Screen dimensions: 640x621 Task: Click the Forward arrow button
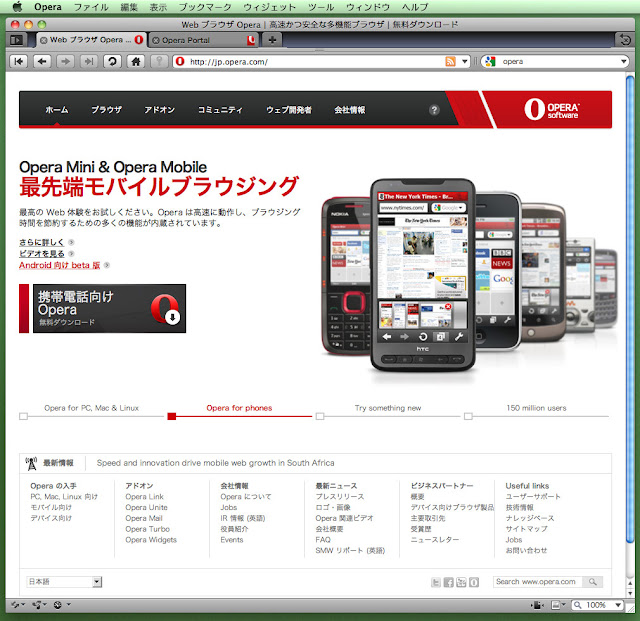[65, 62]
